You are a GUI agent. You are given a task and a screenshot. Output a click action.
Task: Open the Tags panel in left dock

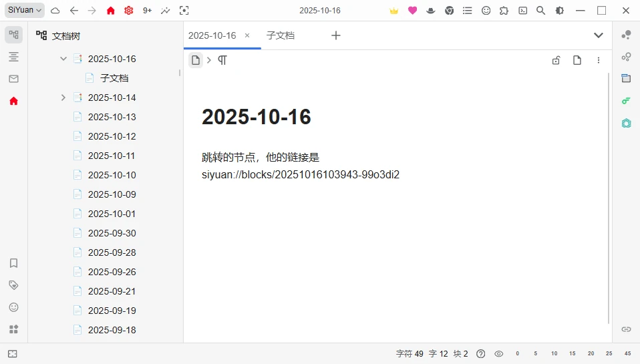[x=13, y=285]
